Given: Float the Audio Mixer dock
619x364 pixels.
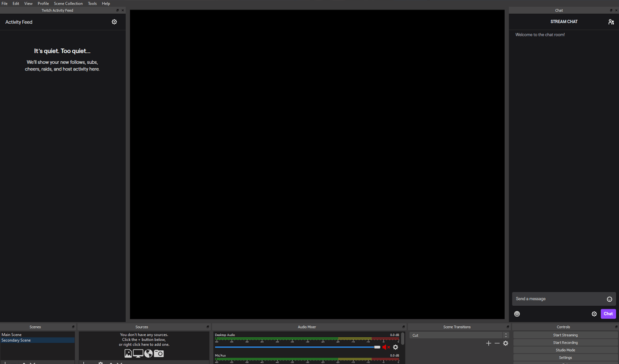Looking at the screenshot, I should 403,327.
